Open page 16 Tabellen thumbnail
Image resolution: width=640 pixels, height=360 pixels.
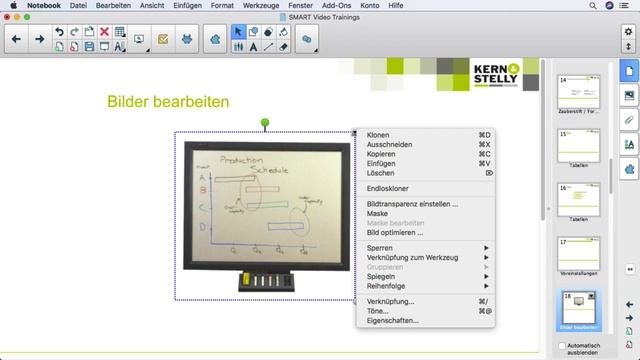pyautogui.click(x=578, y=200)
